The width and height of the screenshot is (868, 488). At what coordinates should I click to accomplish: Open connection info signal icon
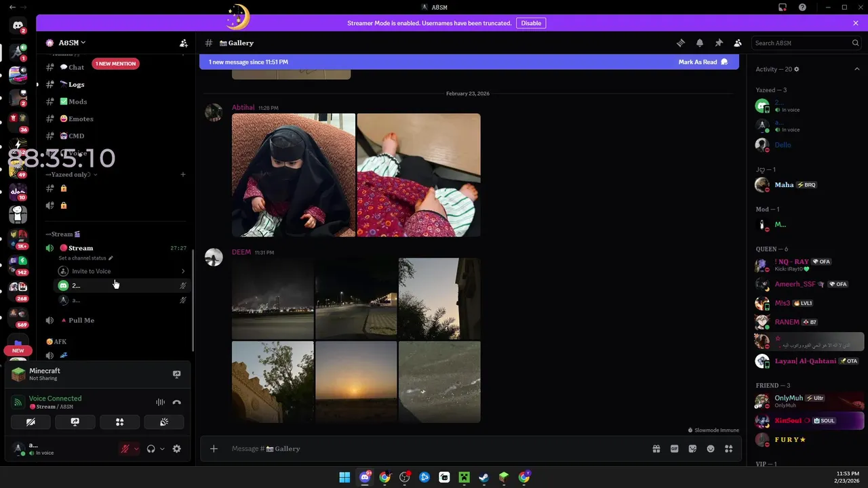tap(18, 402)
